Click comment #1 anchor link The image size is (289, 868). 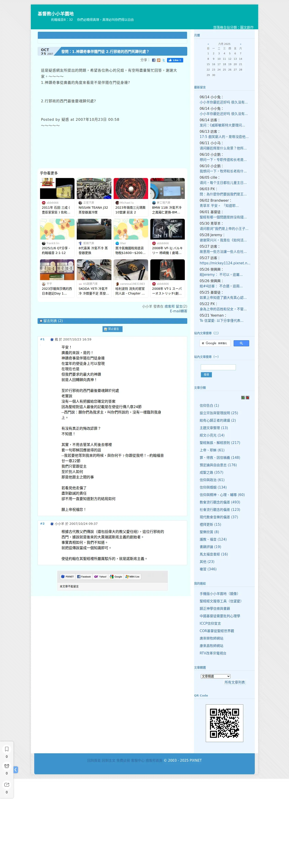[42, 339]
